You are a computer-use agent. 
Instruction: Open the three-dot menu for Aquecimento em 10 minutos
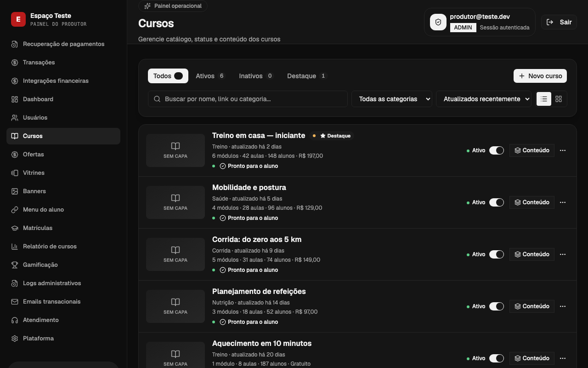(x=563, y=358)
